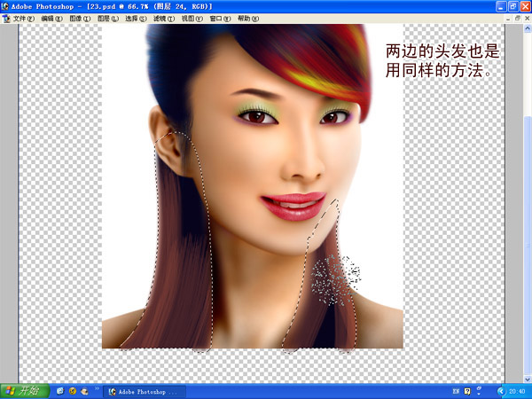This screenshot has height=399, width=532.
Task: Click the EN language indicator
Action: point(456,392)
